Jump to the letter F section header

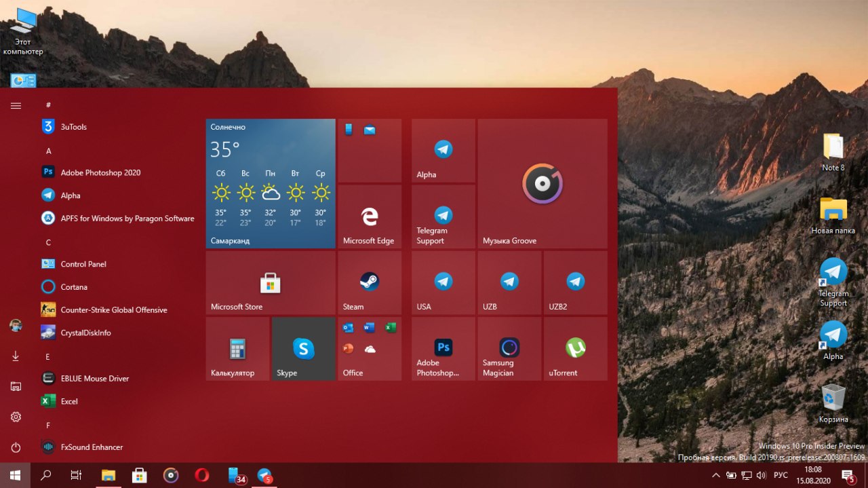(48, 425)
